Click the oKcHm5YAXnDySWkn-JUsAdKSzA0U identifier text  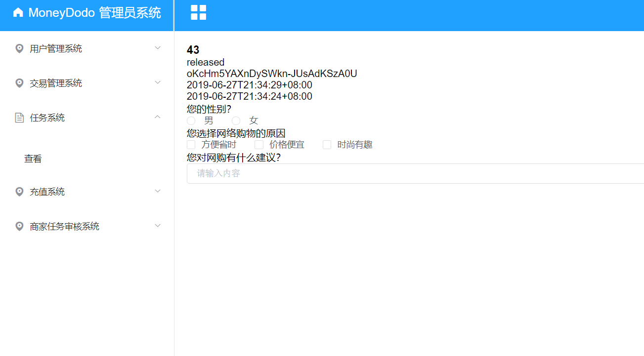272,74
